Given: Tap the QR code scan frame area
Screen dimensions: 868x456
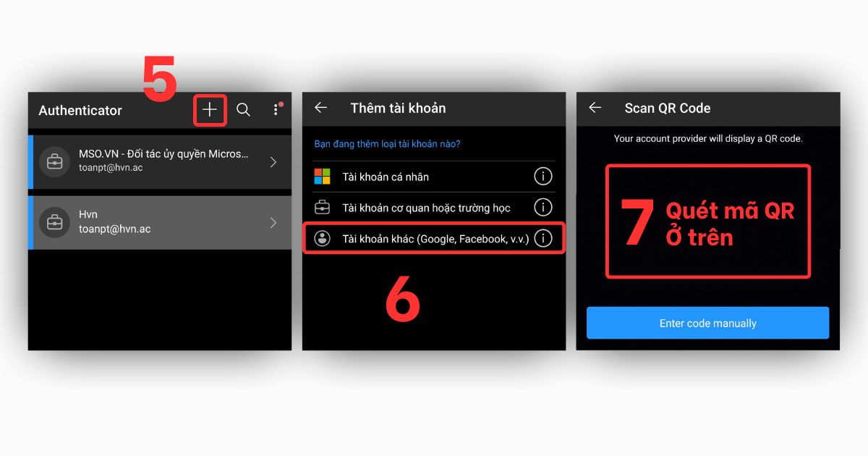Looking at the screenshot, I should [707, 221].
